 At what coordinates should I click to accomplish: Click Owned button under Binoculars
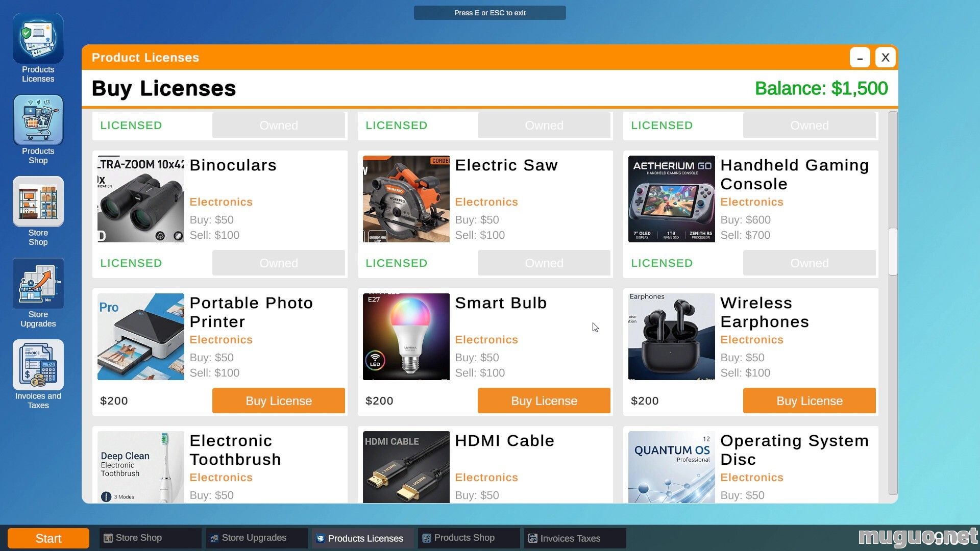pos(279,263)
